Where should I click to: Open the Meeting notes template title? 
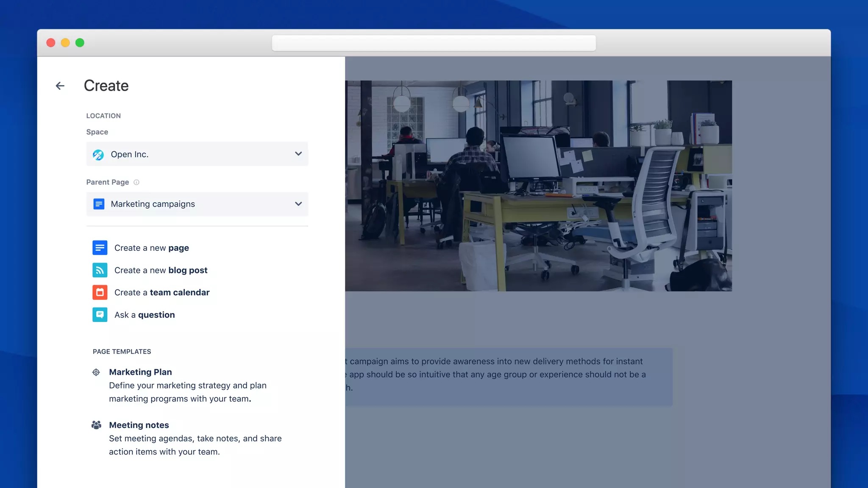click(x=139, y=425)
